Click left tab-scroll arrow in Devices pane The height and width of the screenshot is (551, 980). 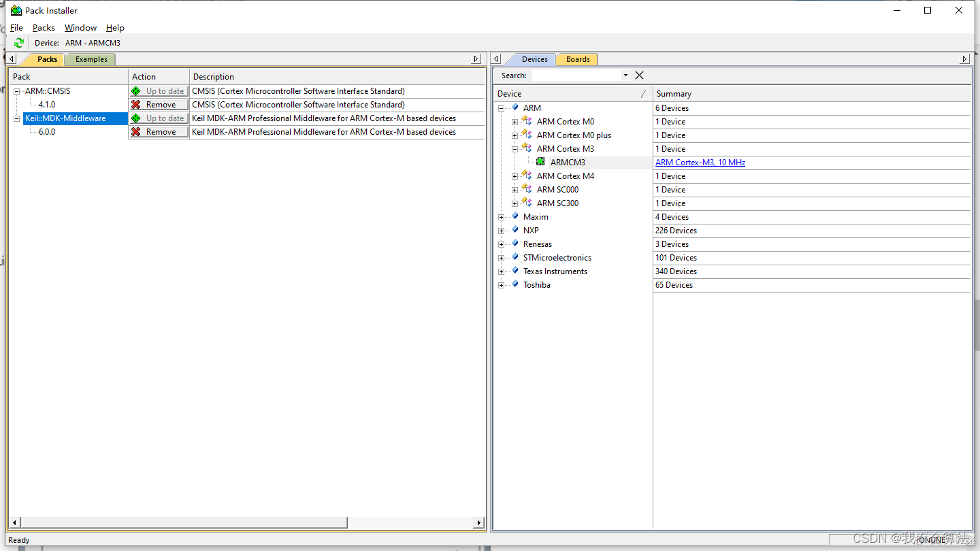(x=497, y=59)
